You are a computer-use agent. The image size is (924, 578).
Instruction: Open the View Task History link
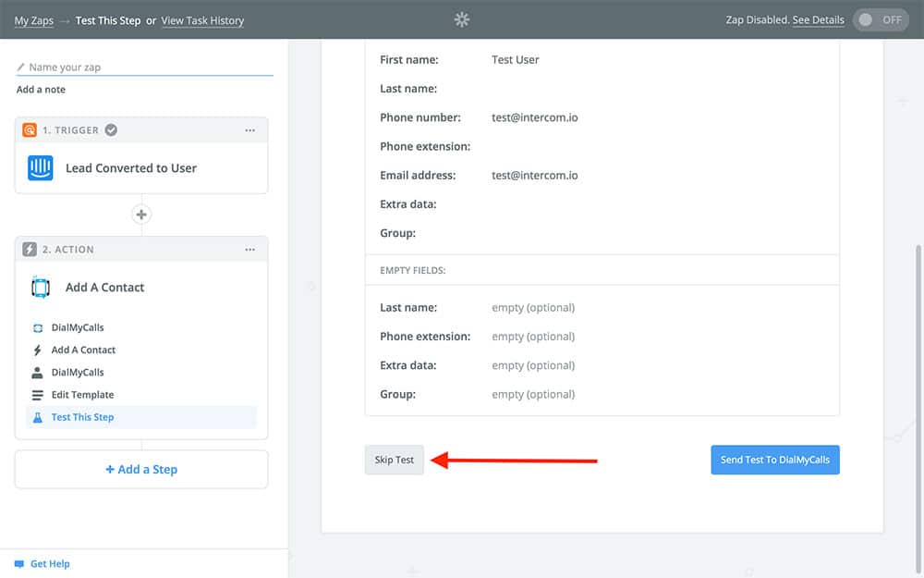pyautogui.click(x=202, y=20)
